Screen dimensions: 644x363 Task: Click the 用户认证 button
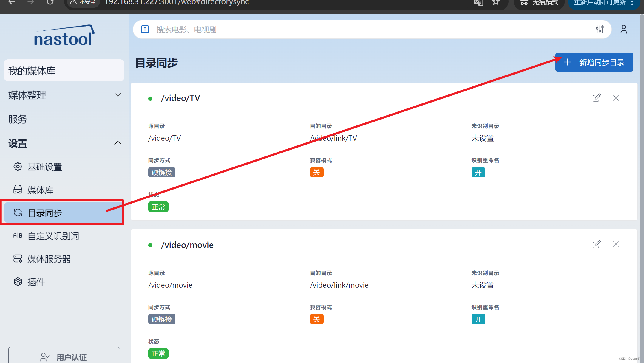[64, 357]
